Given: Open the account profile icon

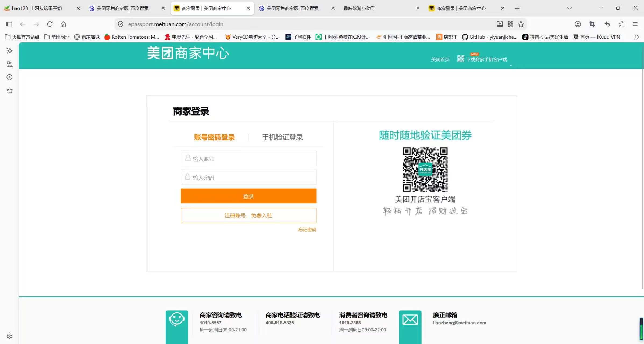Looking at the screenshot, I should tap(578, 24).
